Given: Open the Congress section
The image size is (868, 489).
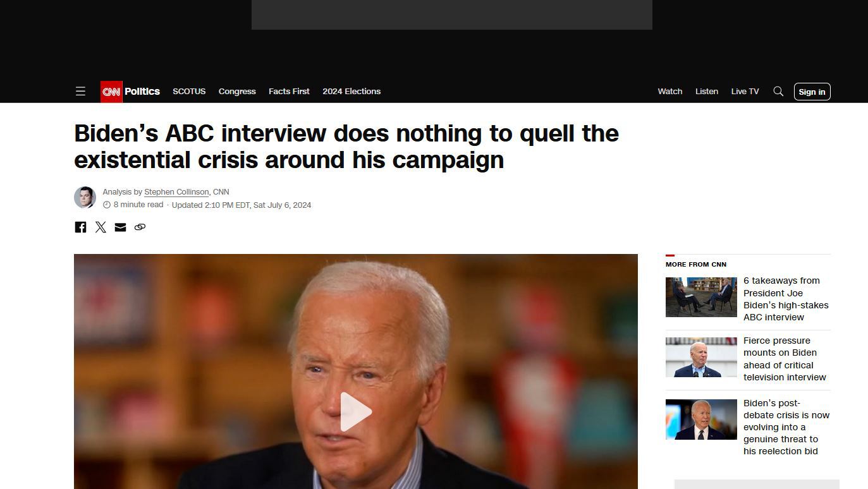Looking at the screenshot, I should pos(237,92).
